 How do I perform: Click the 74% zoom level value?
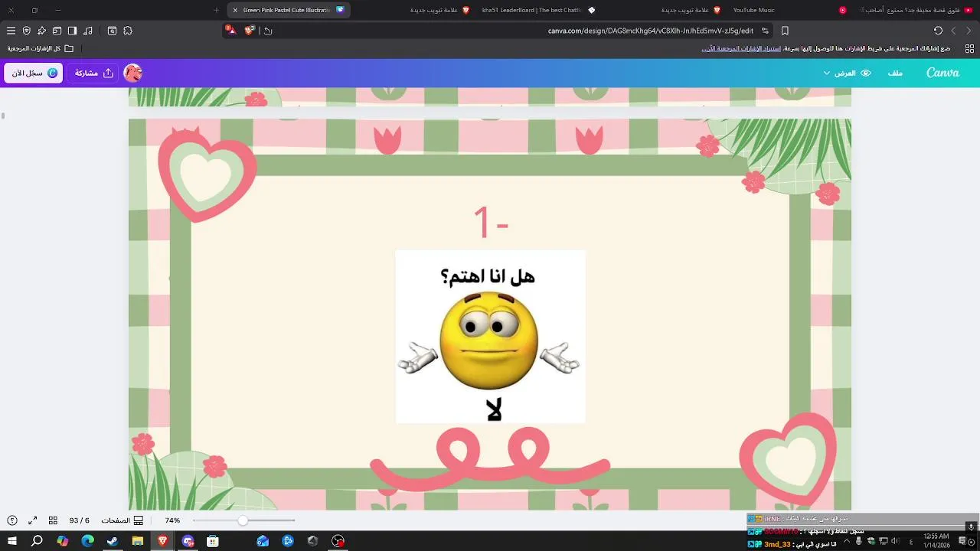click(172, 520)
